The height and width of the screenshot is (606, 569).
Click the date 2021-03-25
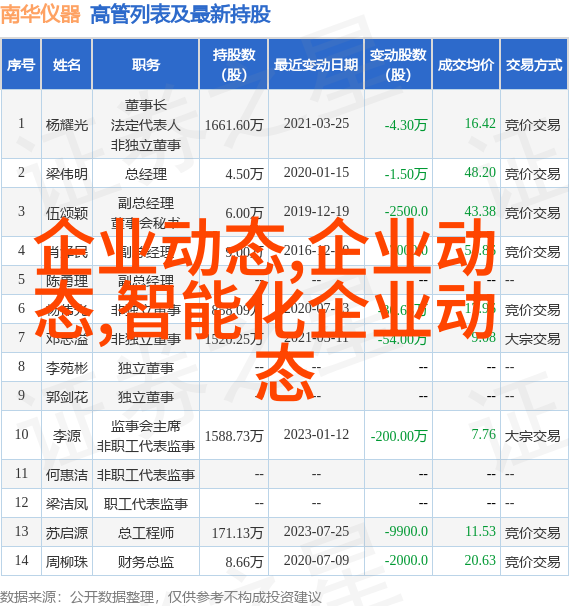[x=316, y=123]
